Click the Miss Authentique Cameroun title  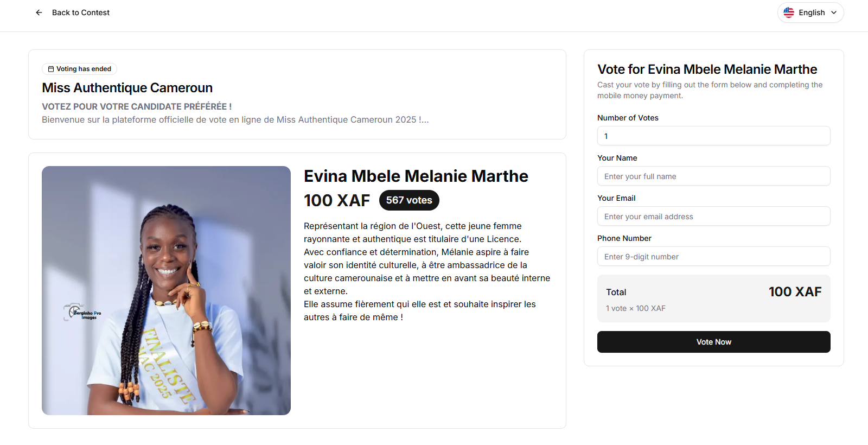[x=127, y=88]
